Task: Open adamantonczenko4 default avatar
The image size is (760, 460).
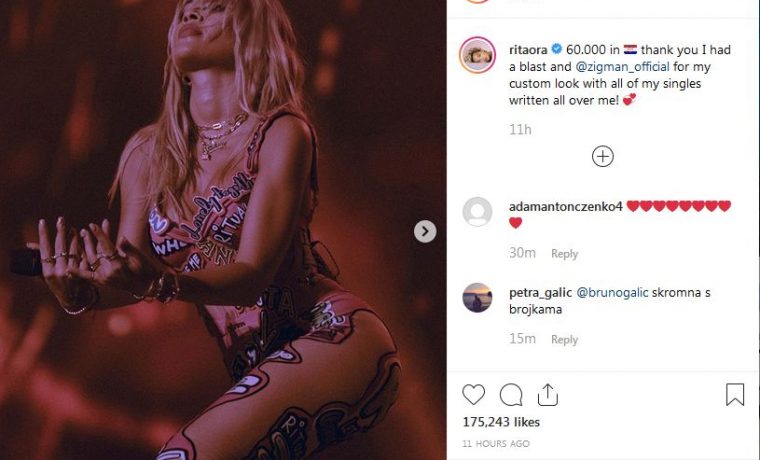Action: click(x=477, y=212)
